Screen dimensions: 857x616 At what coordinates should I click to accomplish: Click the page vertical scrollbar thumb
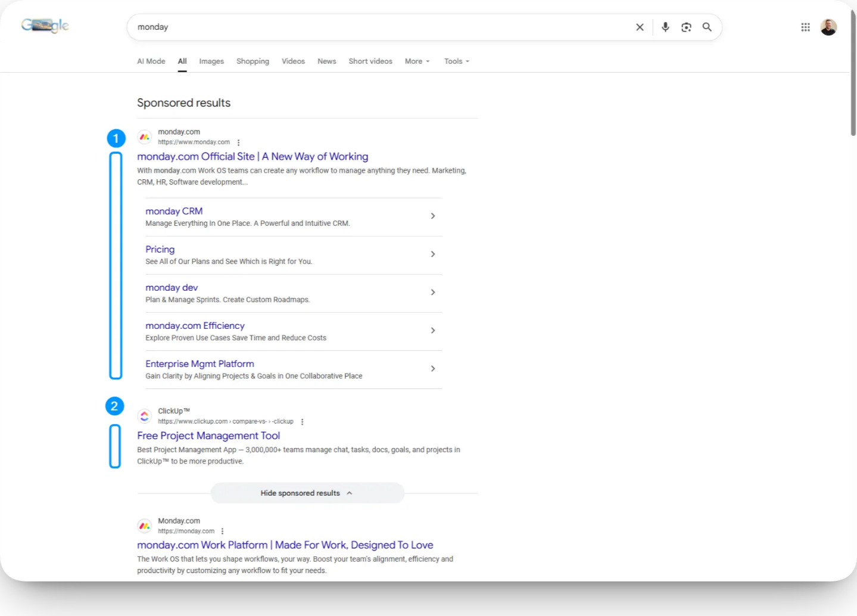point(853,73)
